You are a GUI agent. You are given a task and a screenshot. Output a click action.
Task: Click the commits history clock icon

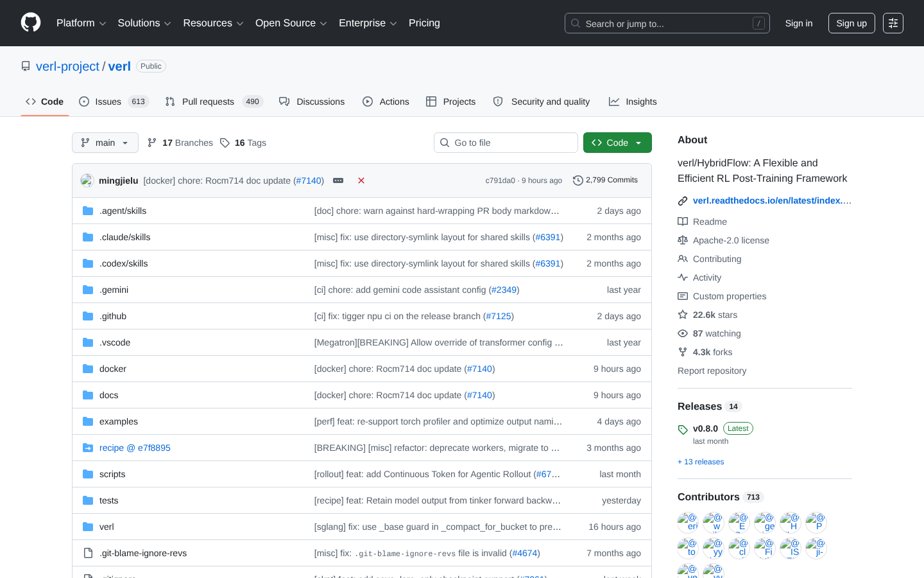578,180
